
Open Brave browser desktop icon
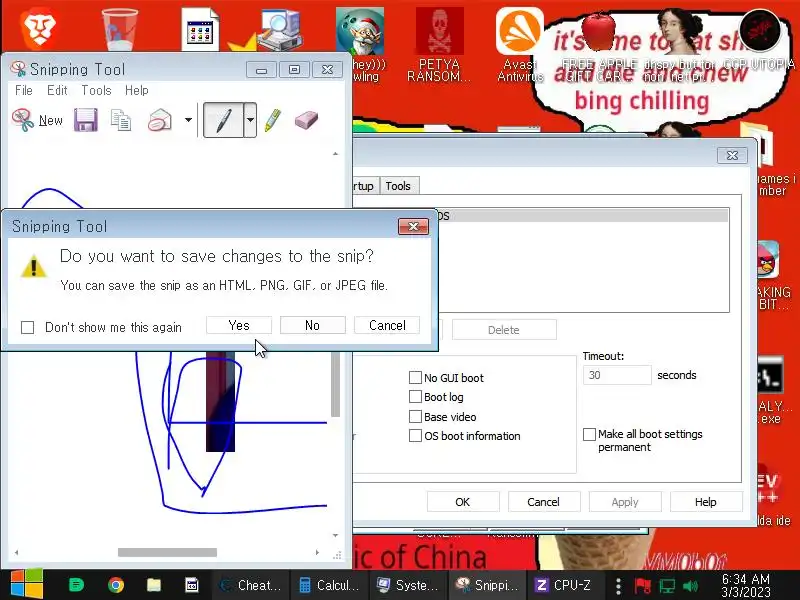pyautogui.click(x=39, y=30)
